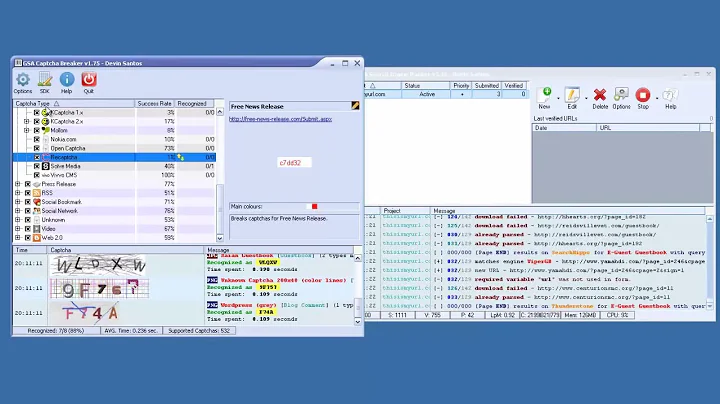Click the 9F7ST captcha thumbnail in log

pyautogui.click(x=100, y=288)
